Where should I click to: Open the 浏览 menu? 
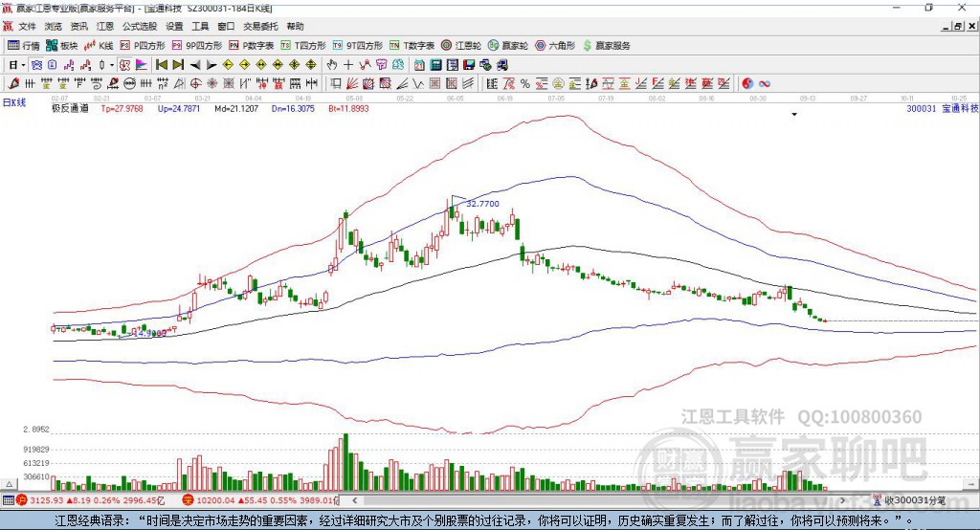(x=54, y=26)
